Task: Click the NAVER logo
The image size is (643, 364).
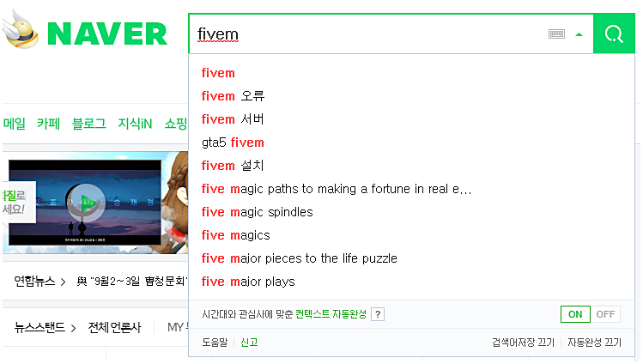Action: coord(107,33)
